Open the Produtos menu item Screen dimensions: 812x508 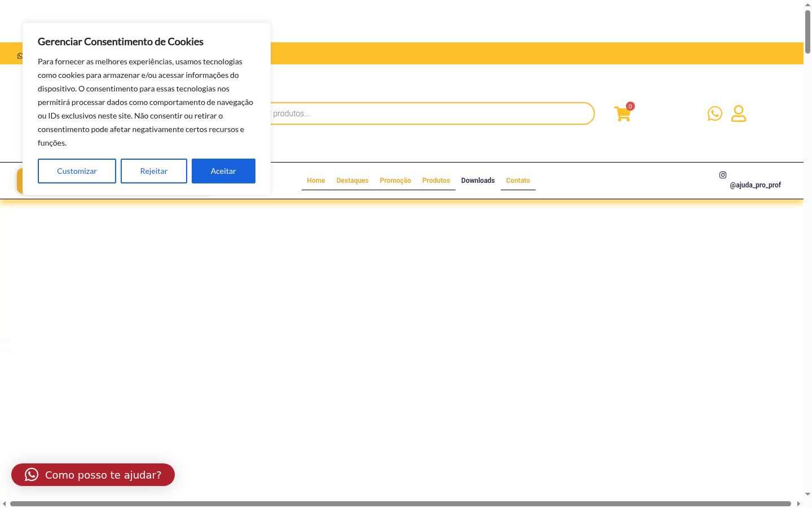point(436,181)
